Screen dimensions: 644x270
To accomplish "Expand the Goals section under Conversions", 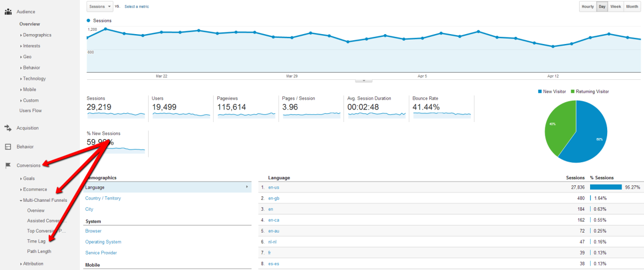I will pyautogui.click(x=28, y=179).
